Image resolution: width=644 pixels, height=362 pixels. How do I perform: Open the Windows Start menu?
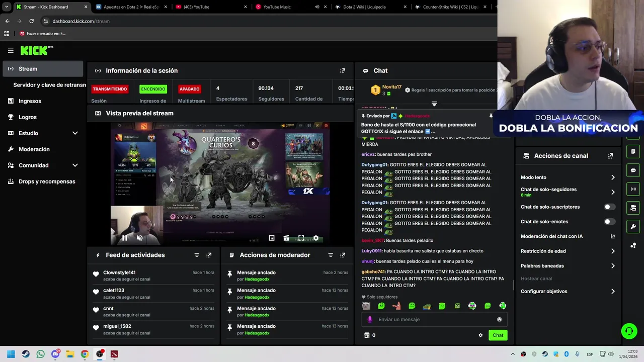(11, 354)
